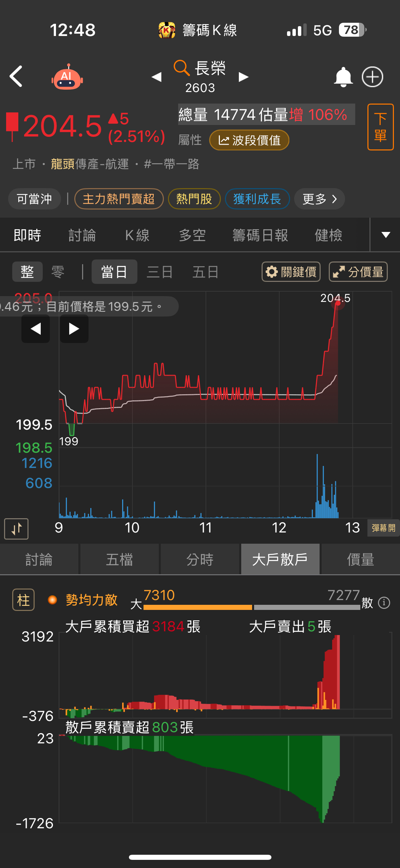Open the 健檢 tab

coord(328,235)
